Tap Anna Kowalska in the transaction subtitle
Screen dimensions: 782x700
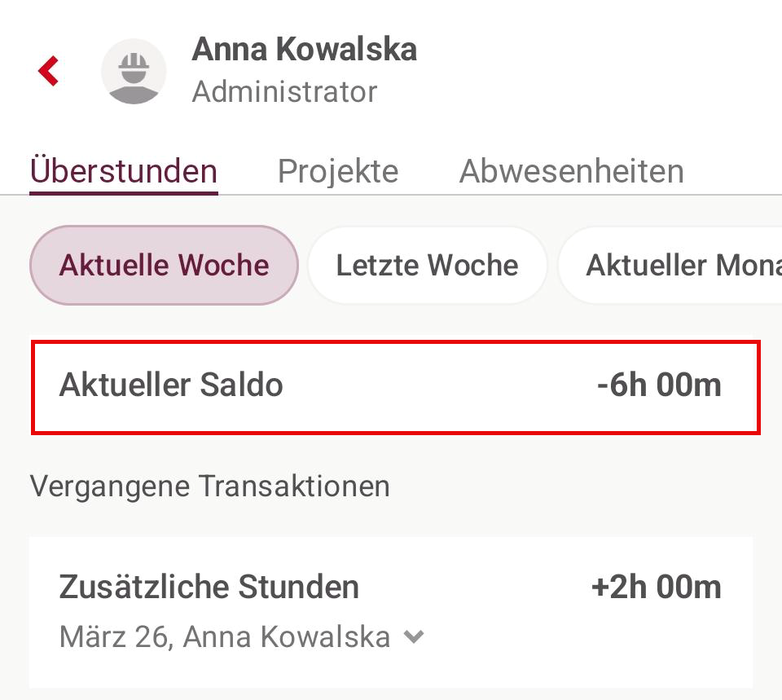point(287,637)
